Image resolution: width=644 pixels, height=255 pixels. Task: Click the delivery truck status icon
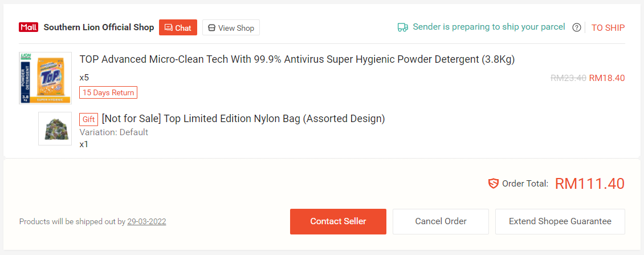[403, 27]
